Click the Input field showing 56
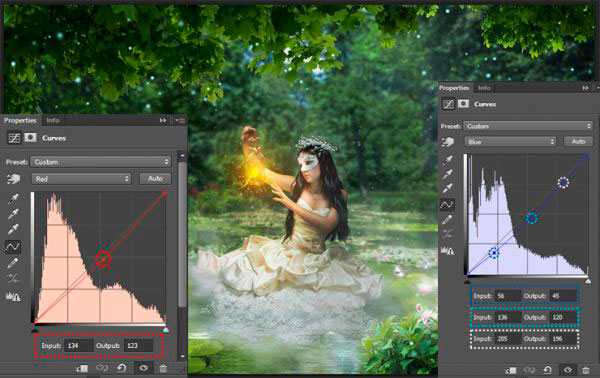600x378 pixels. (508, 296)
